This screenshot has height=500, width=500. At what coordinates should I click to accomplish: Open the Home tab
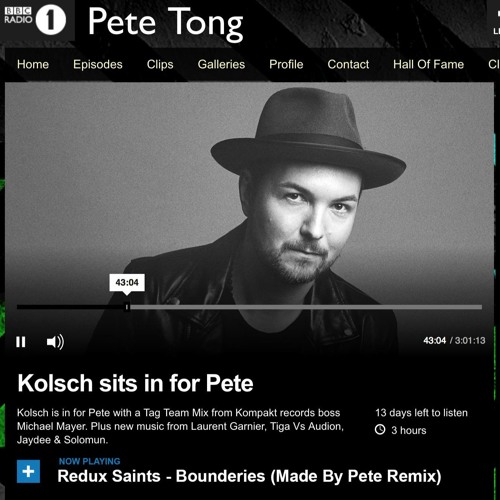point(33,64)
